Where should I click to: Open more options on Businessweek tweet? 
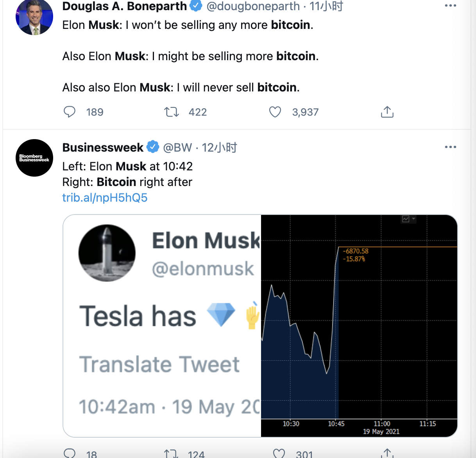click(x=450, y=147)
